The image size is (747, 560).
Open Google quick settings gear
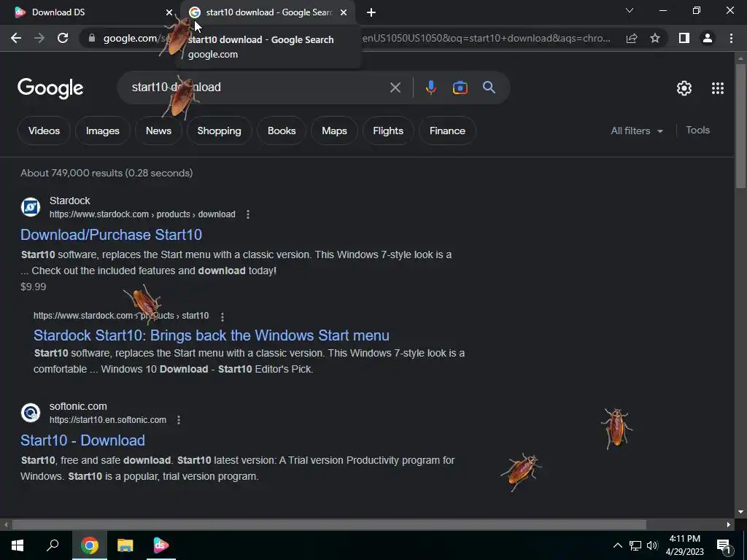[684, 88]
